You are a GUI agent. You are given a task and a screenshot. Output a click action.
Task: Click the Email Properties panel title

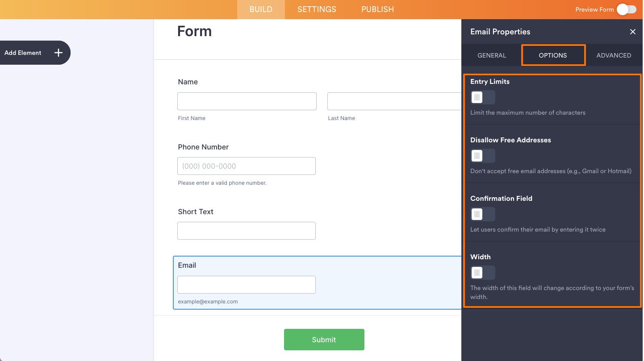click(x=500, y=32)
